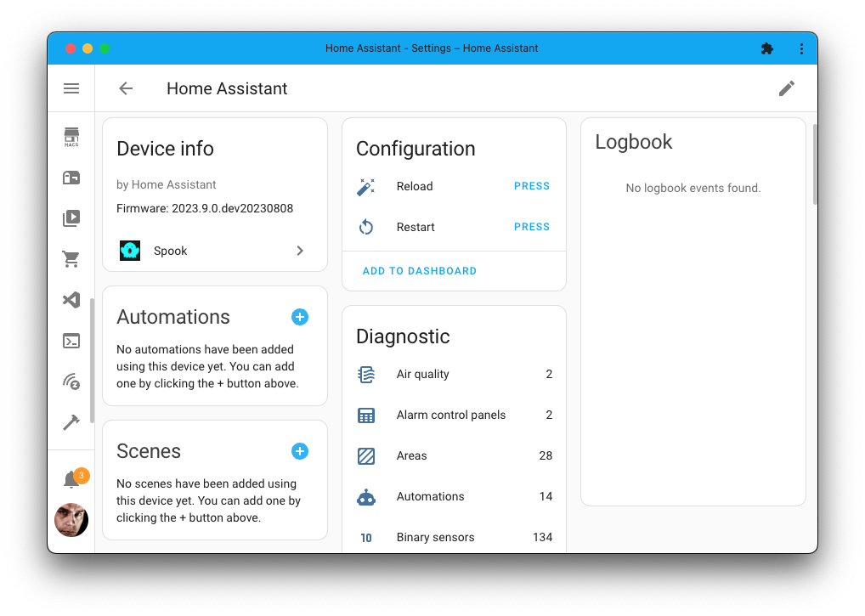Image resolution: width=865 pixels, height=616 pixels.
Task: Open HACS from the sidebar
Action: pos(71,136)
